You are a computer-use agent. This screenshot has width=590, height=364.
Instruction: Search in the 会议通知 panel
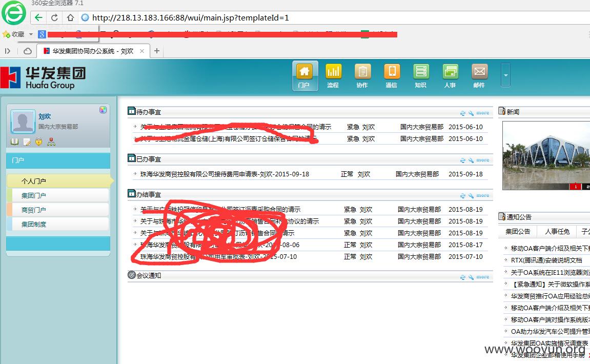point(471,277)
